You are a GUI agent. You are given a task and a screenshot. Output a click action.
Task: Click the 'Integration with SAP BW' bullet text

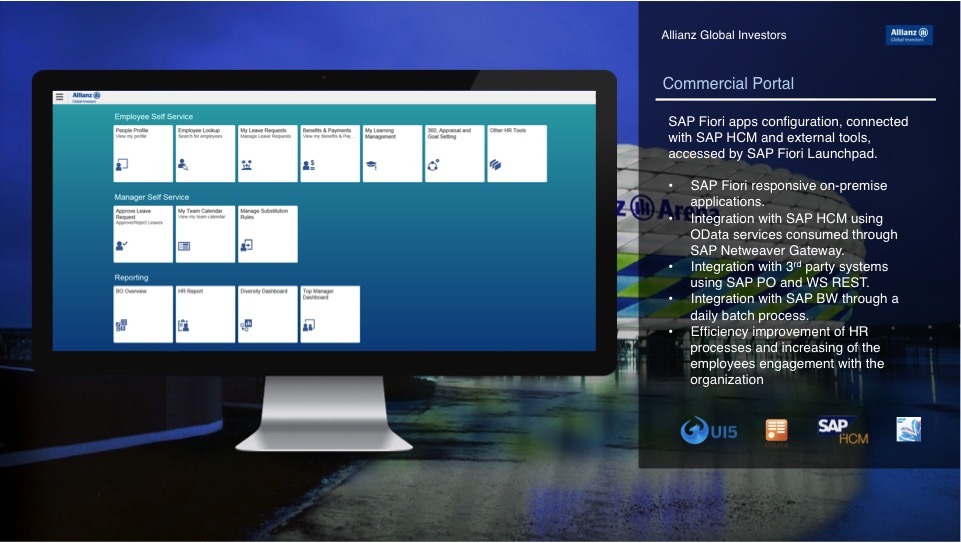[x=794, y=307]
